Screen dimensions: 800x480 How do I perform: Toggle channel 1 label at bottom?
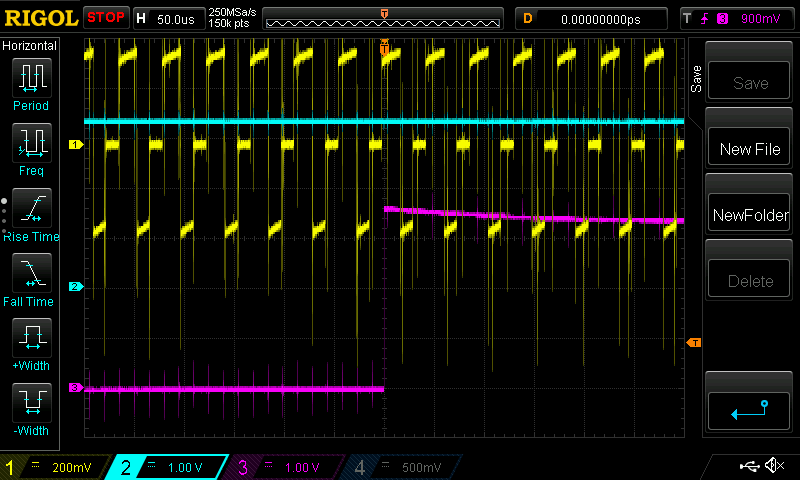pos(10,467)
